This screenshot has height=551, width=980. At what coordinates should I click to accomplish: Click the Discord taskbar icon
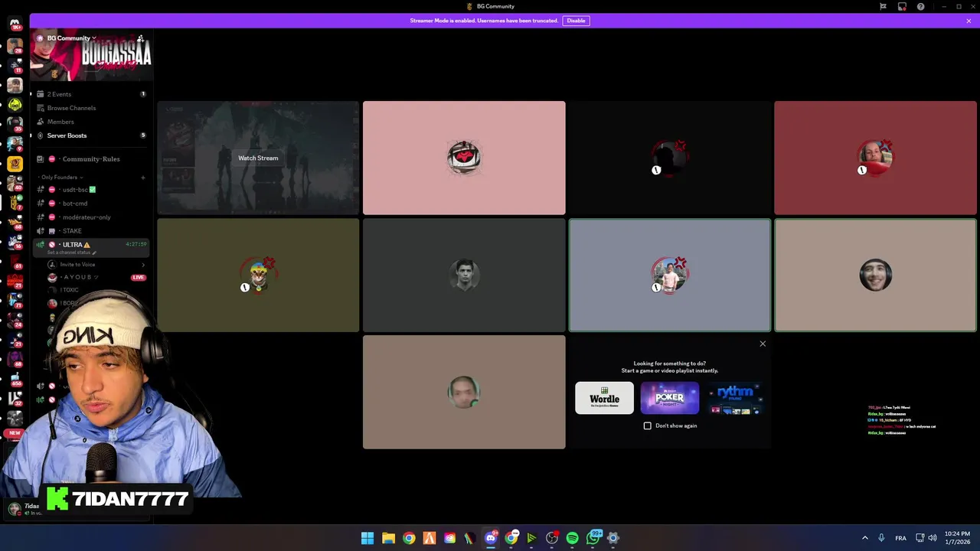pyautogui.click(x=491, y=538)
